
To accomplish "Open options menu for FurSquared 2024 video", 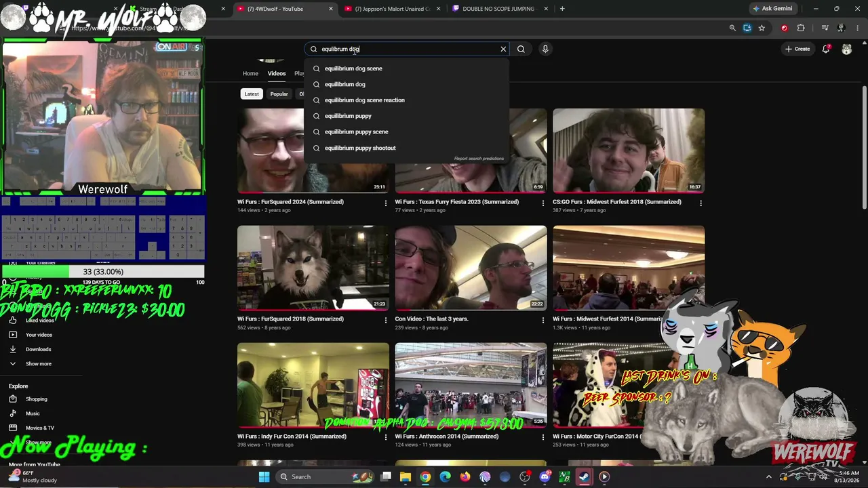I will 386,203.
